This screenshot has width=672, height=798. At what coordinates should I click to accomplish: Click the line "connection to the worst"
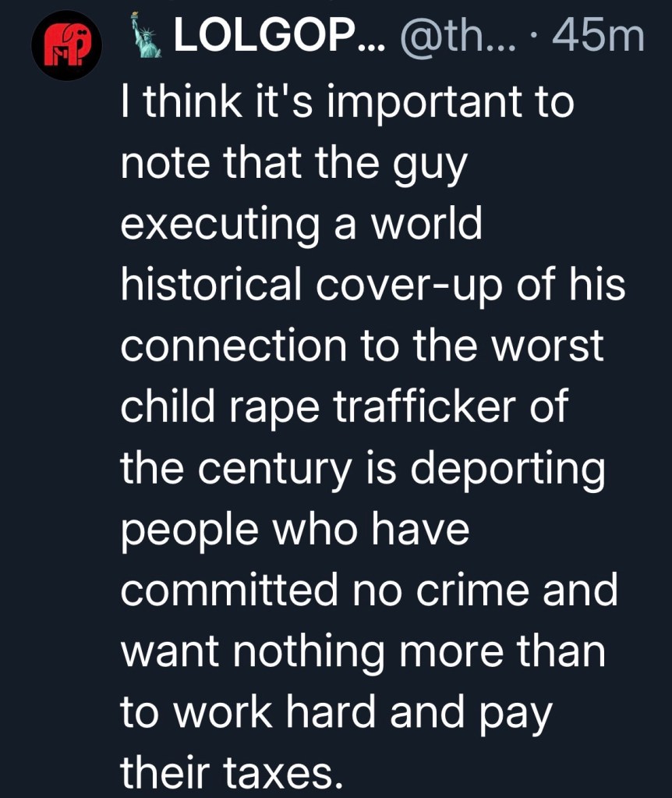click(x=362, y=346)
